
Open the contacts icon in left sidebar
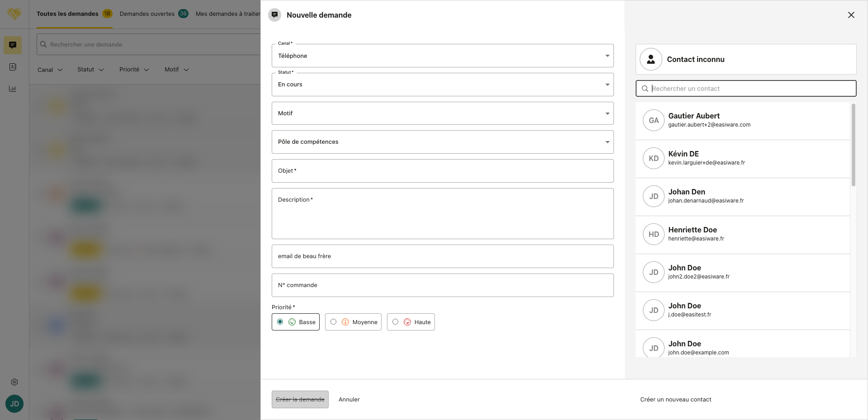click(13, 67)
